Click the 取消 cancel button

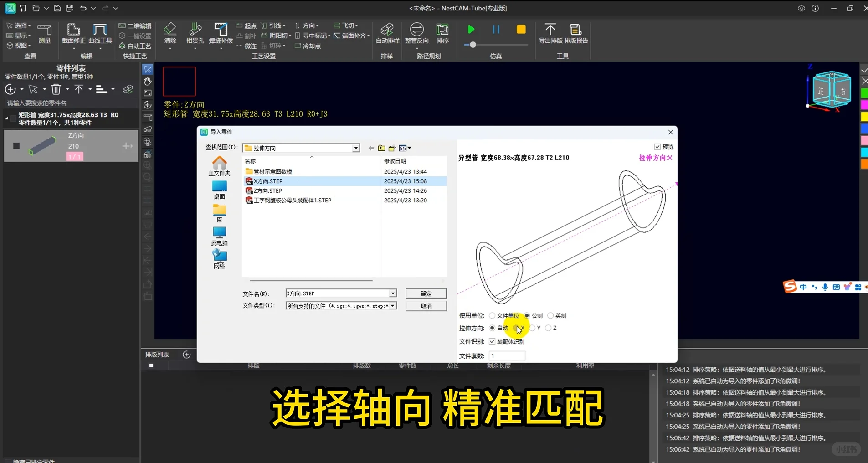tap(426, 305)
